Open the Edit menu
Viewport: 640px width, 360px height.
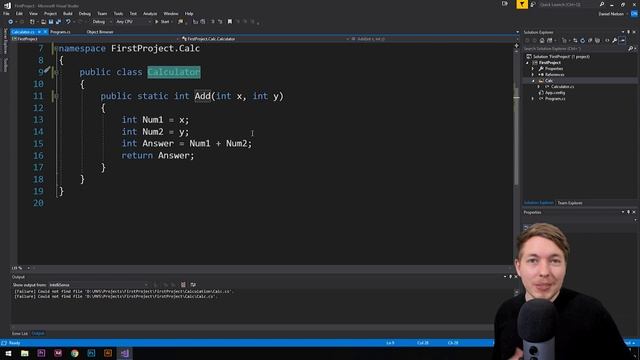point(19,13)
